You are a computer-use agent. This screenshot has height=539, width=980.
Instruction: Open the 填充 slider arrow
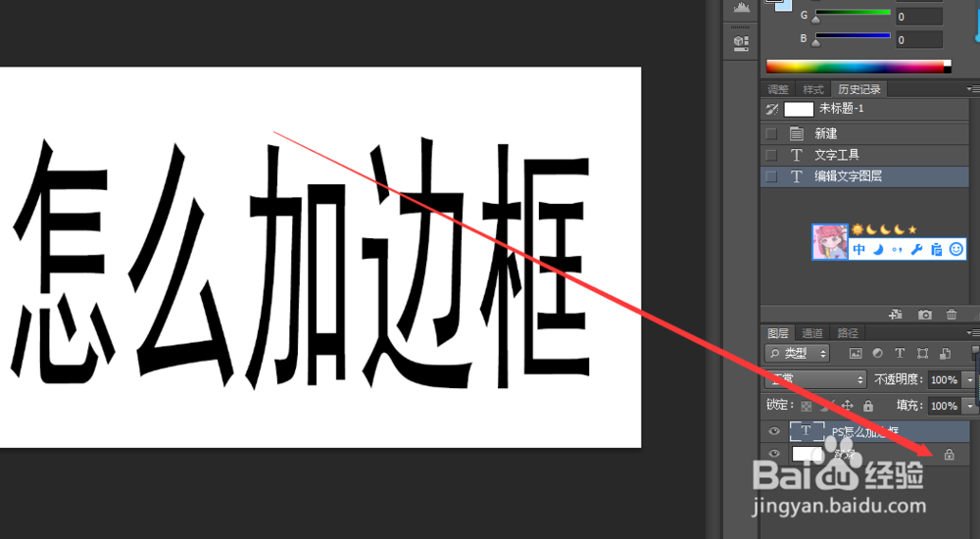[x=969, y=406]
